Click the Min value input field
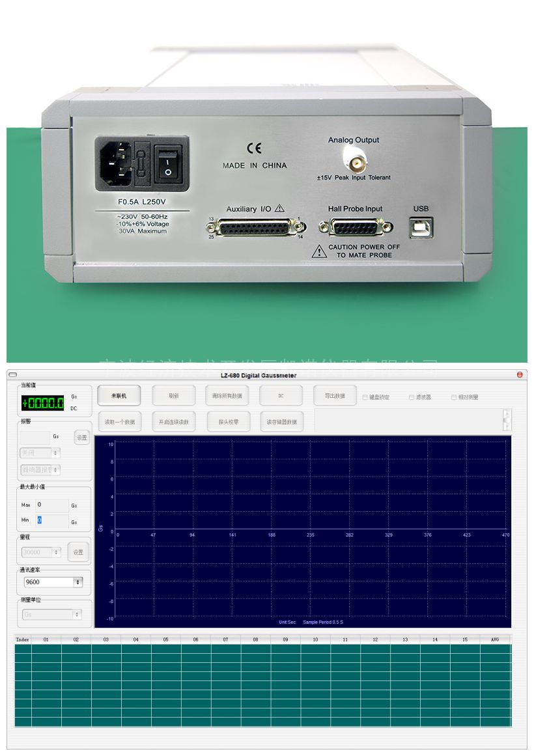534x756 pixels. [x=52, y=520]
